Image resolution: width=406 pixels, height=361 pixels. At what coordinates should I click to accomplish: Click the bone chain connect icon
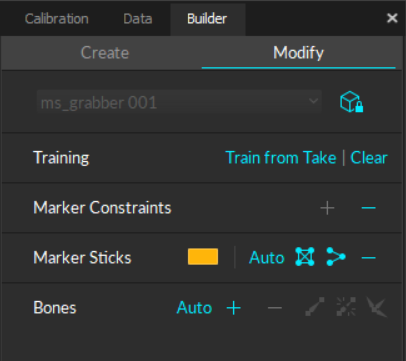315,307
